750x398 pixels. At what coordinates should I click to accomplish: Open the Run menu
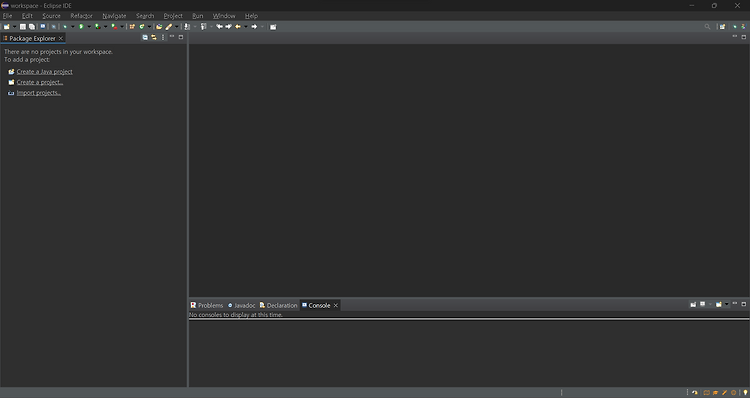198,16
